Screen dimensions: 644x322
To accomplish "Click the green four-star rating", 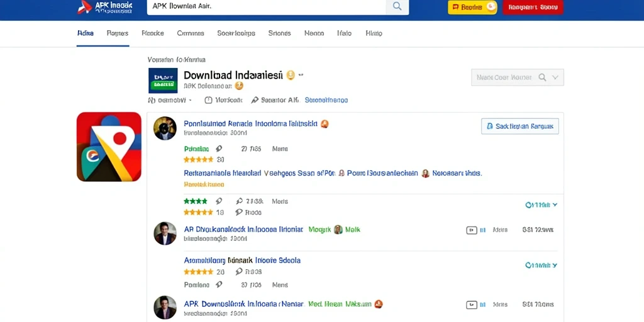I will tap(196, 201).
